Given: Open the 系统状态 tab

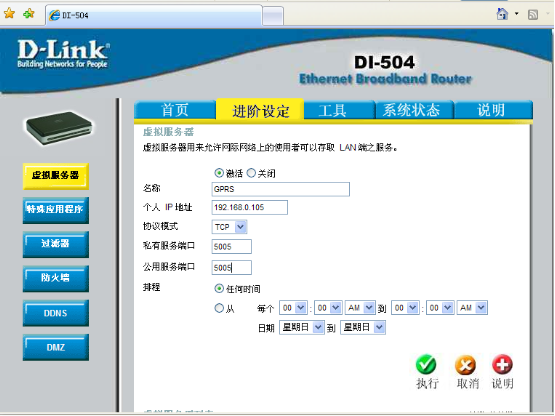Looking at the screenshot, I should [414, 110].
